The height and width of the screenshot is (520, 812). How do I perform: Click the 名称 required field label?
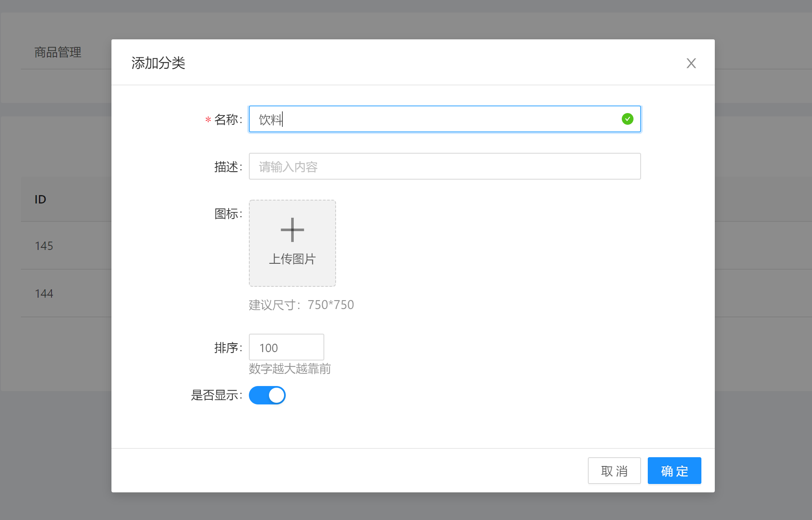coord(228,120)
